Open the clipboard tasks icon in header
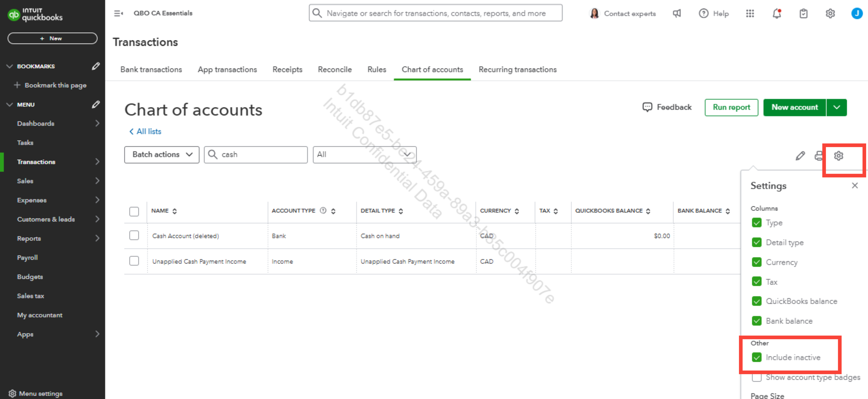868x399 pixels. tap(803, 14)
